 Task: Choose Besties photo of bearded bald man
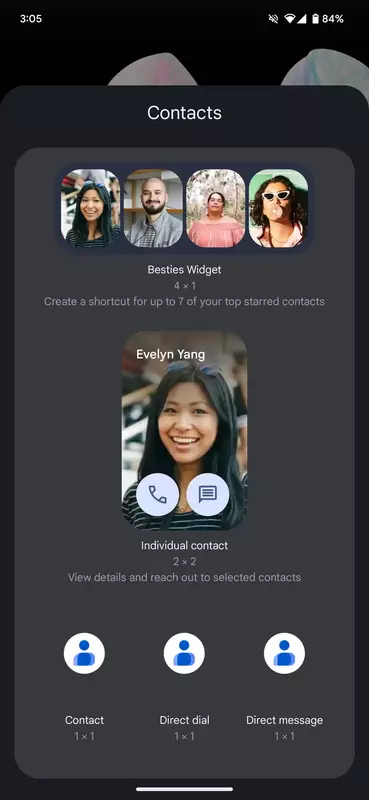(153, 208)
